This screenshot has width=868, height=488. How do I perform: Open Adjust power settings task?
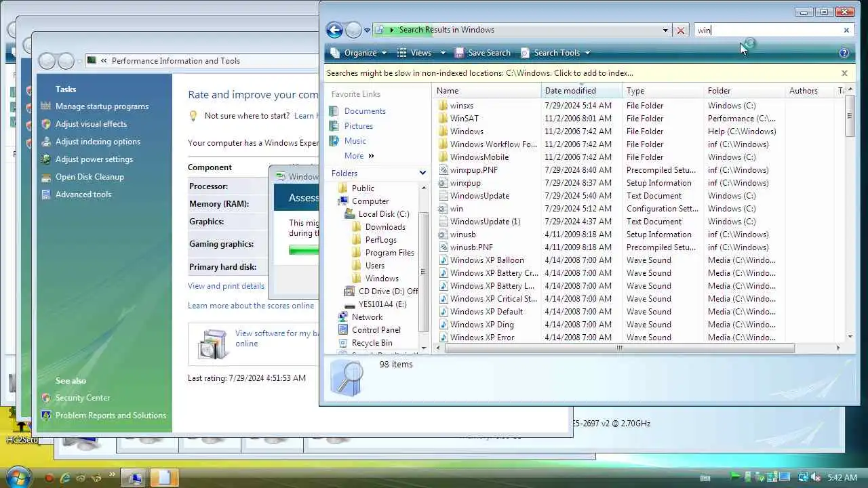click(x=94, y=159)
